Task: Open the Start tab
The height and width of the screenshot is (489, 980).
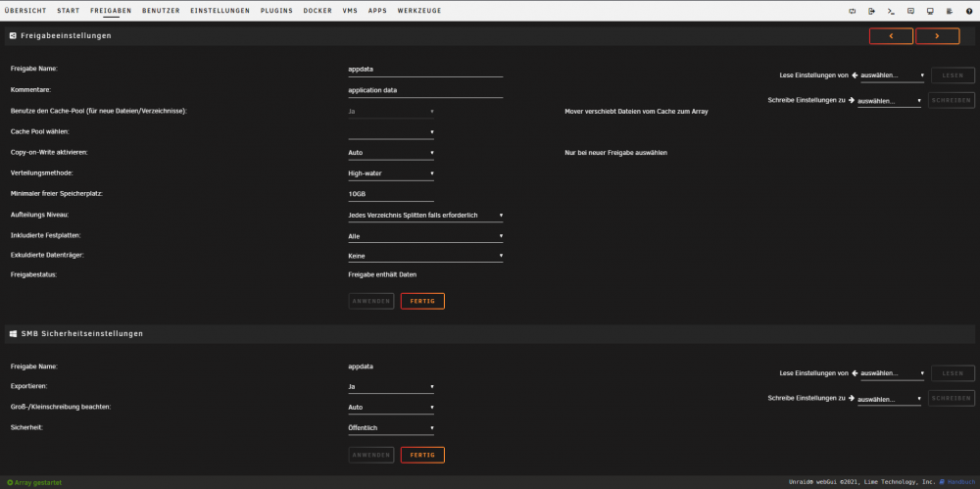Action: point(69,11)
